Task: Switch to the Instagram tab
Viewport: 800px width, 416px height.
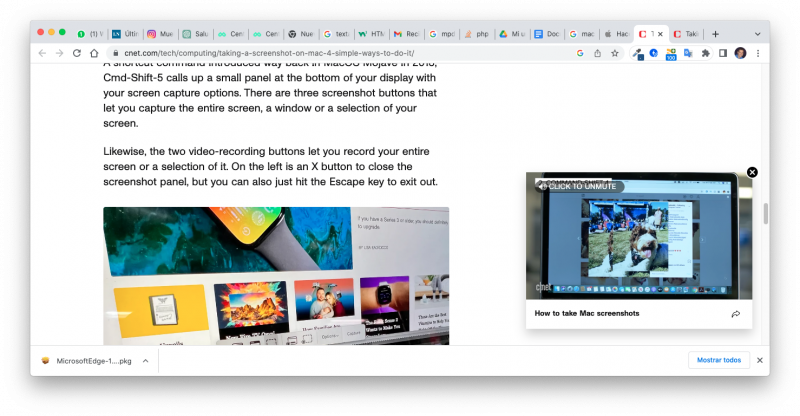Action: pyautogui.click(x=159, y=33)
